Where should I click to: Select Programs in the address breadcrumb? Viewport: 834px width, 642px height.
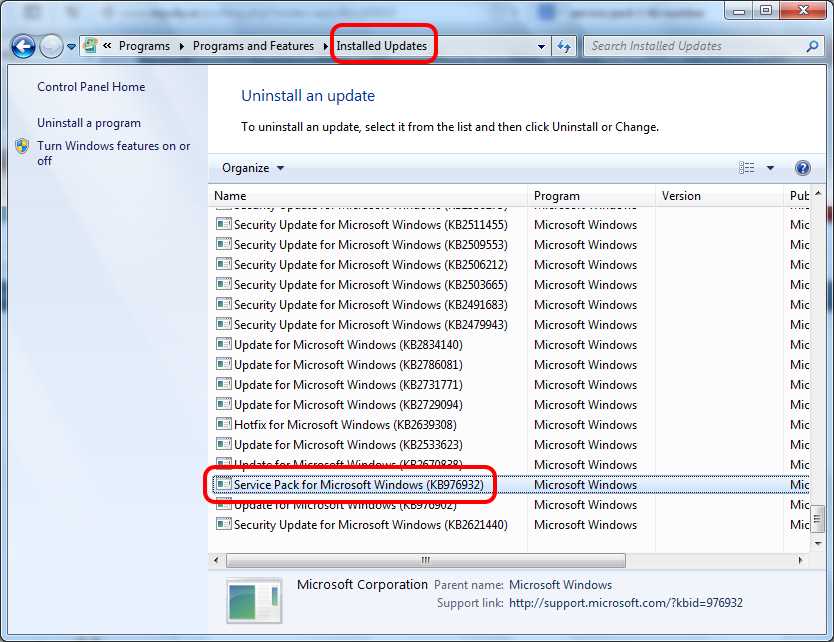pos(144,46)
